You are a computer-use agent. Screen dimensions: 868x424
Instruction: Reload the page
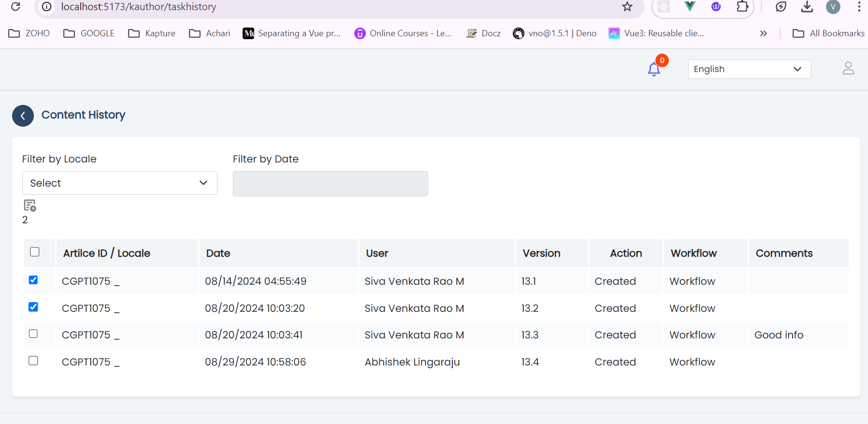click(x=15, y=7)
